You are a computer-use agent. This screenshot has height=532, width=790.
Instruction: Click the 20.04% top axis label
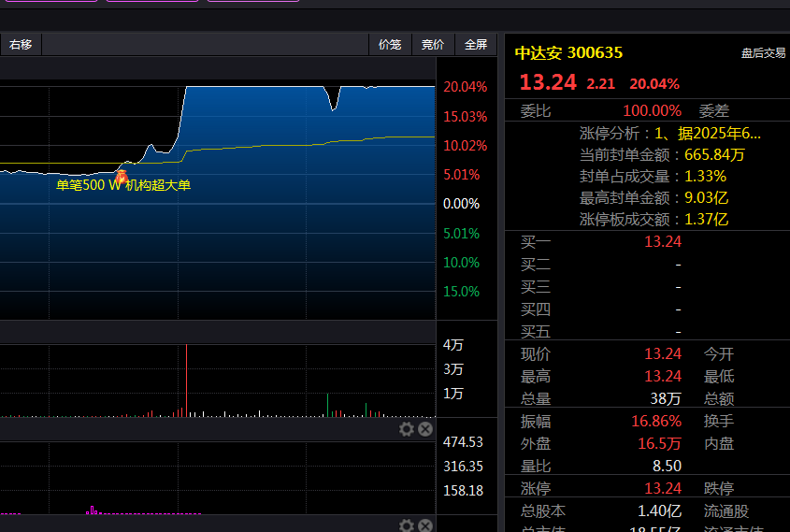tap(465, 87)
